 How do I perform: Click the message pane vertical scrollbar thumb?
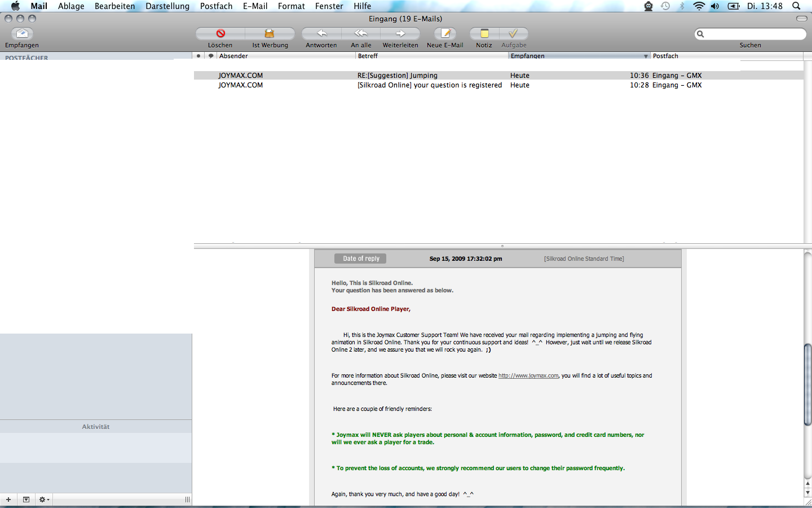(807, 384)
